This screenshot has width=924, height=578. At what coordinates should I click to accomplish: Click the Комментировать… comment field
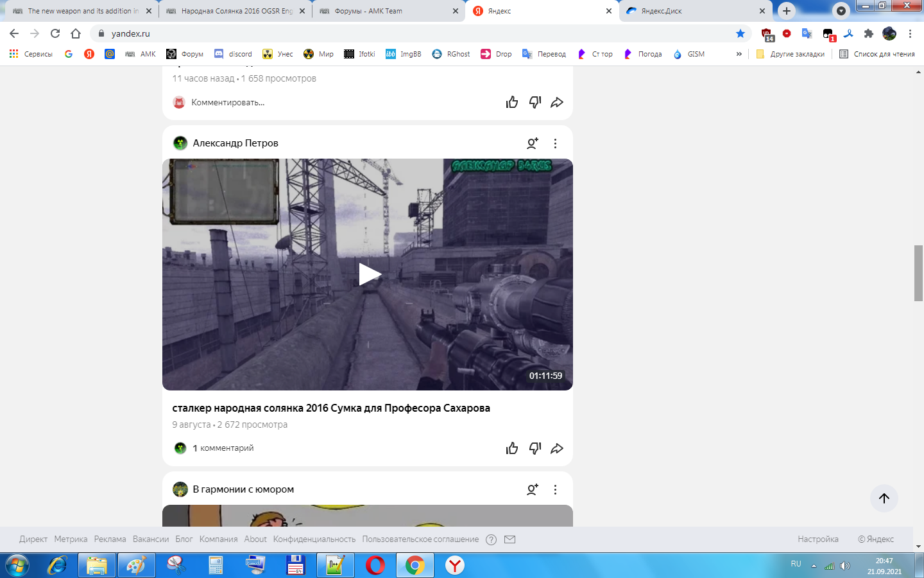[228, 103]
